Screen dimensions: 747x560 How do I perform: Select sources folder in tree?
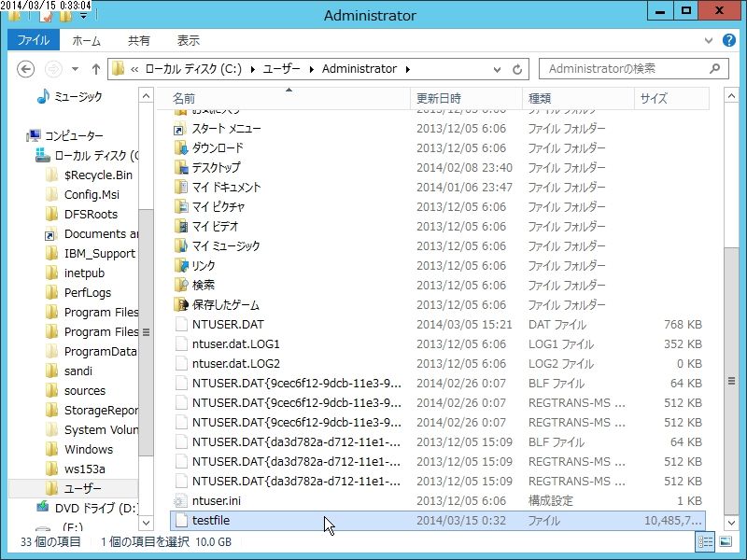[x=85, y=390]
